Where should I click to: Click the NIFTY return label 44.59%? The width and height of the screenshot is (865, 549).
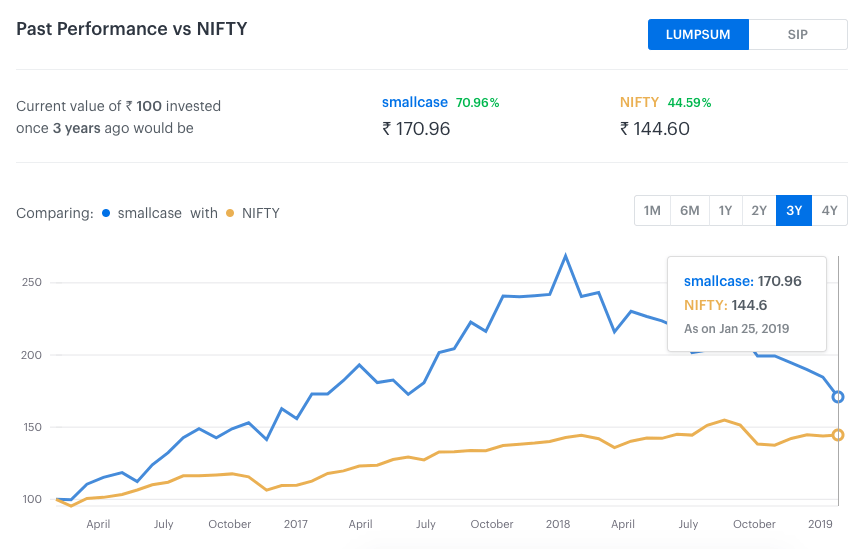(x=689, y=103)
